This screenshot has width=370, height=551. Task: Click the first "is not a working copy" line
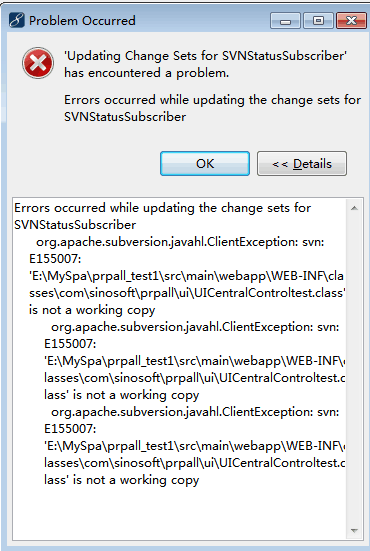pyautogui.click(x=92, y=310)
